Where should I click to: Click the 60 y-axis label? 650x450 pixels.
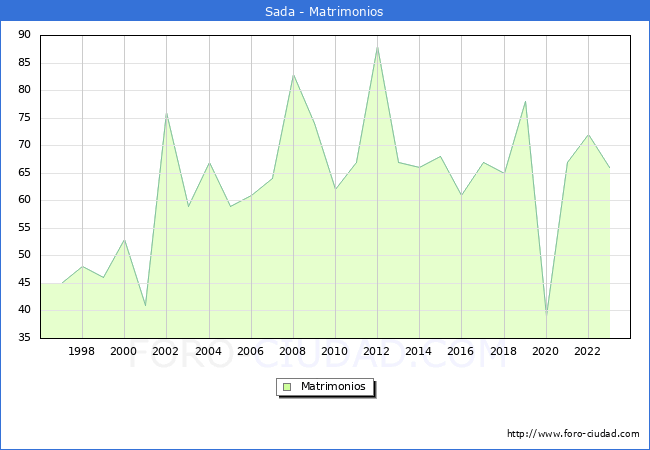click(24, 200)
